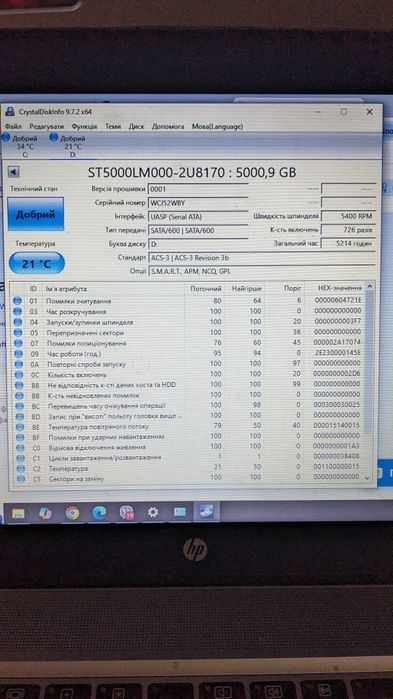Click the Найгірше column header
Image resolution: width=393 pixels, height=699 pixels.
[x=247, y=289]
